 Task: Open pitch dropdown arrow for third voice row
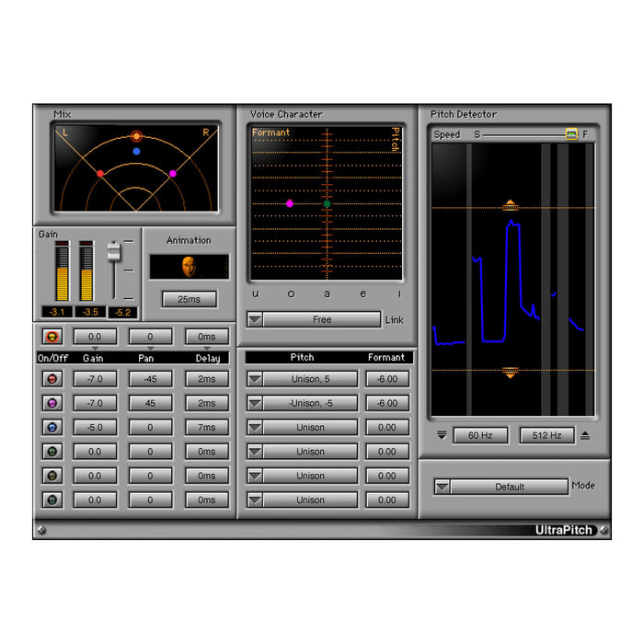click(255, 427)
